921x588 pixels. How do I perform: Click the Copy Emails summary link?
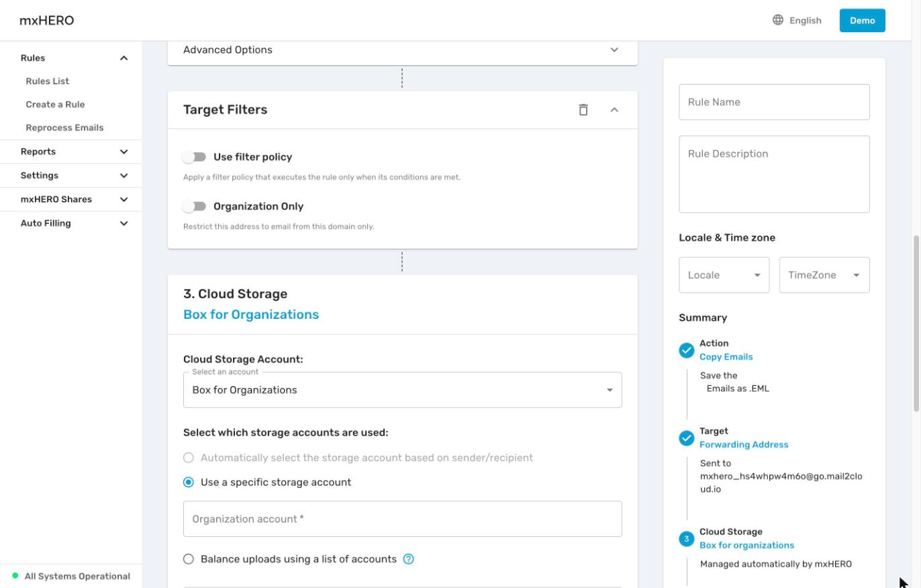(x=726, y=357)
